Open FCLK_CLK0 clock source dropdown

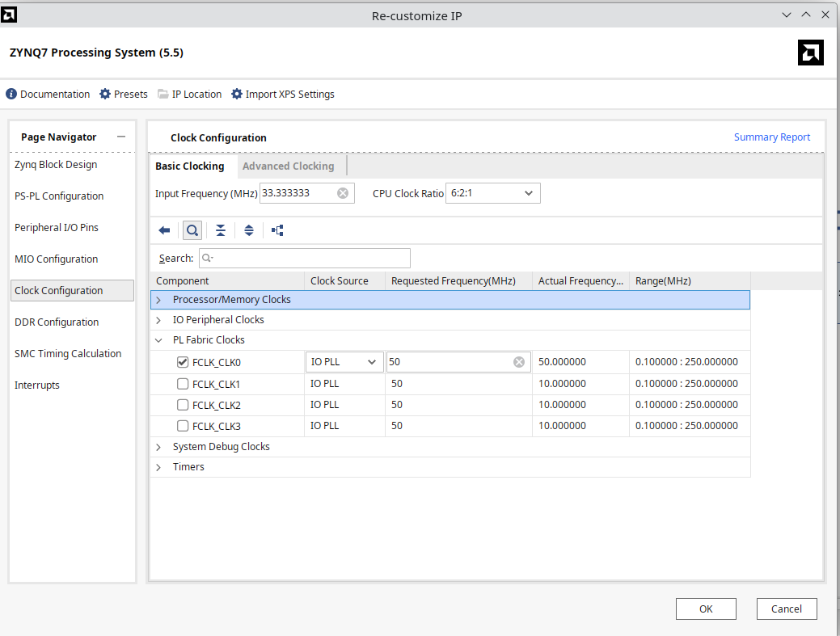(344, 362)
